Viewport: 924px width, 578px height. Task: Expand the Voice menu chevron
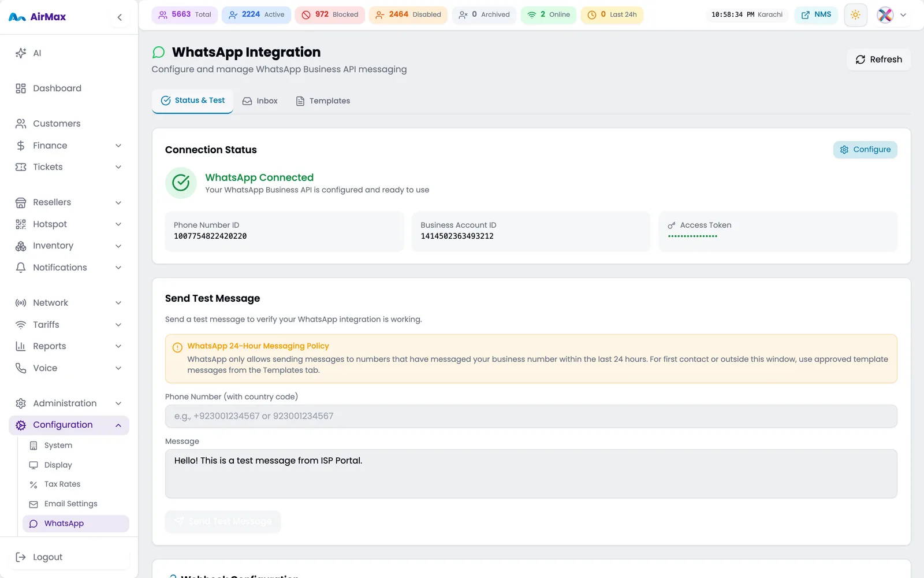118,368
